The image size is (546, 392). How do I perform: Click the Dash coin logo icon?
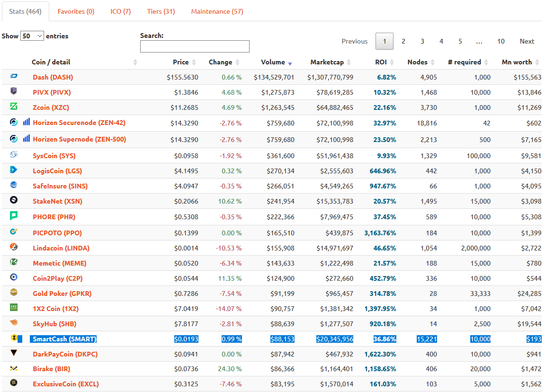pos(14,76)
